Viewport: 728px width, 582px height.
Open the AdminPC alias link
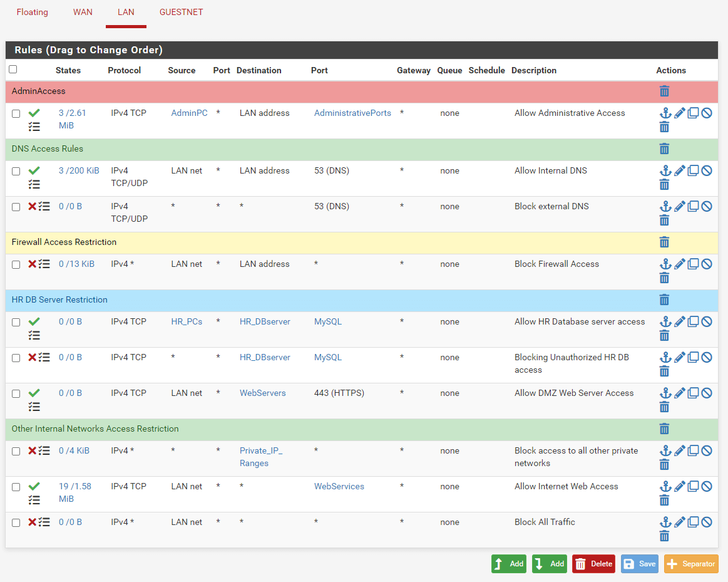tap(190, 113)
